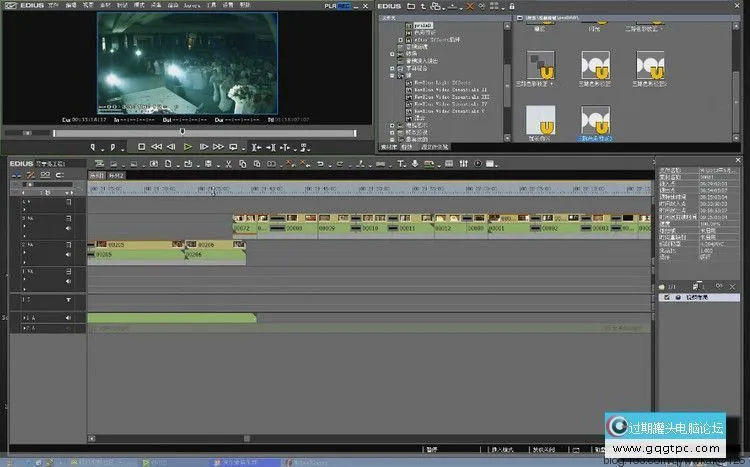Click the red Delete icon in effects toolbar

pyautogui.click(x=467, y=6)
